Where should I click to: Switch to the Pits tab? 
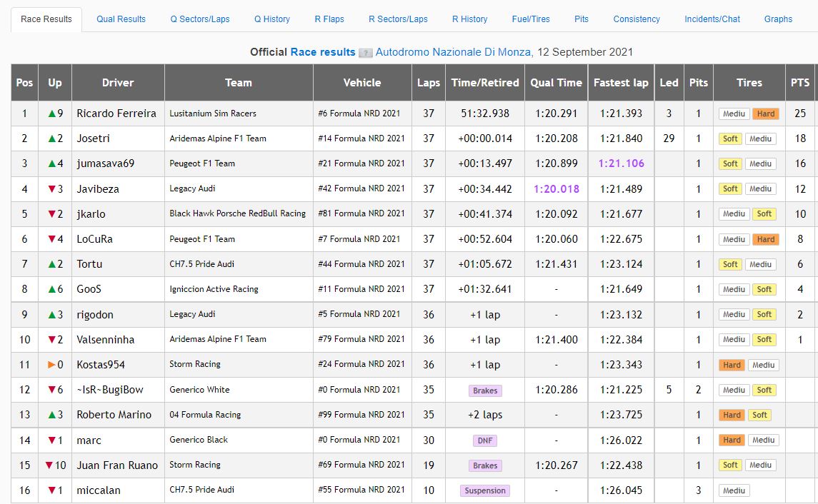tap(581, 19)
